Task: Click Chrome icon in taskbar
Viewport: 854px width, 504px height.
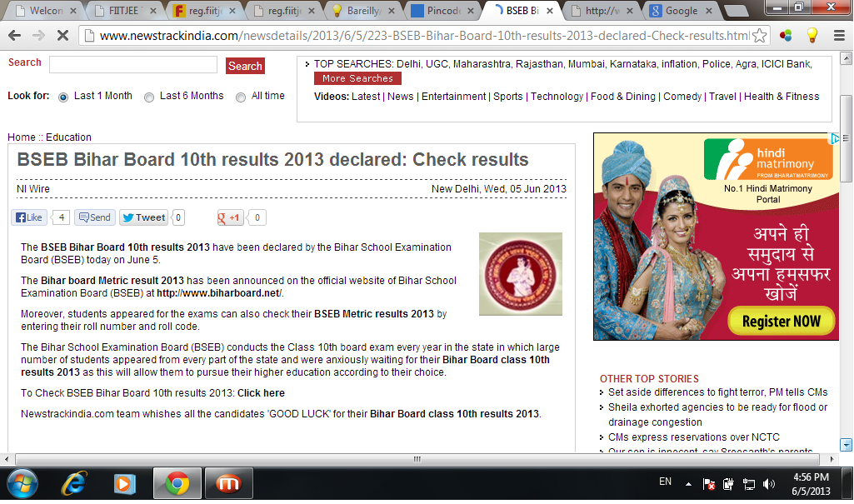Action: [177, 483]
